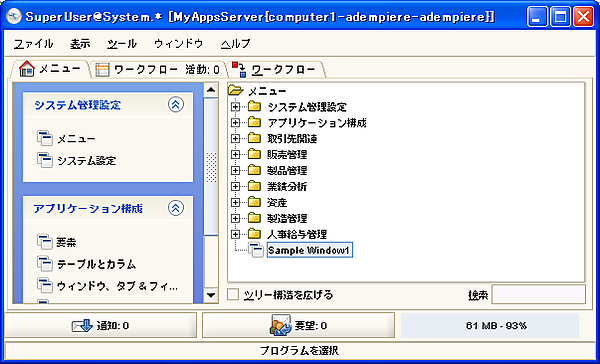
Task: Expand the 人事給与管理 tree node
Action: 236,234
